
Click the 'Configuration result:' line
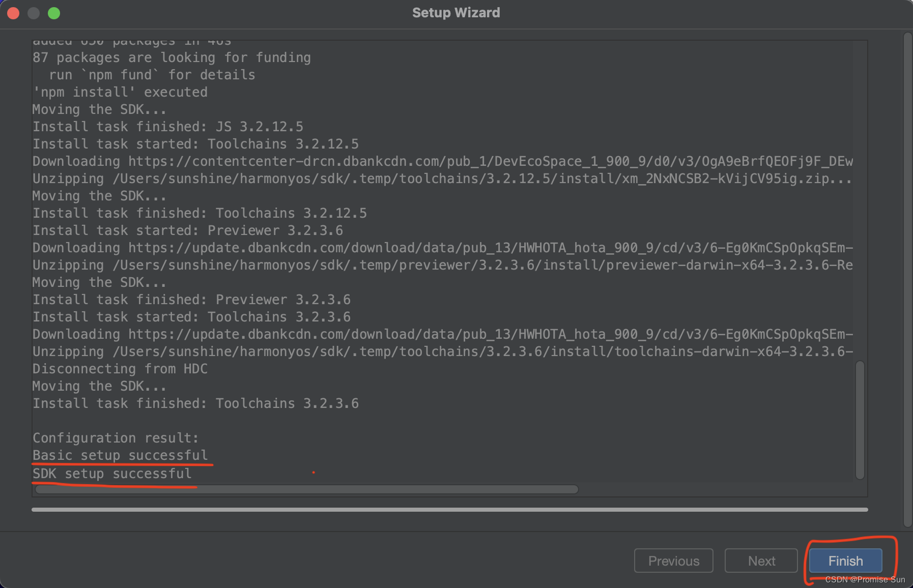tap(116, 438)
